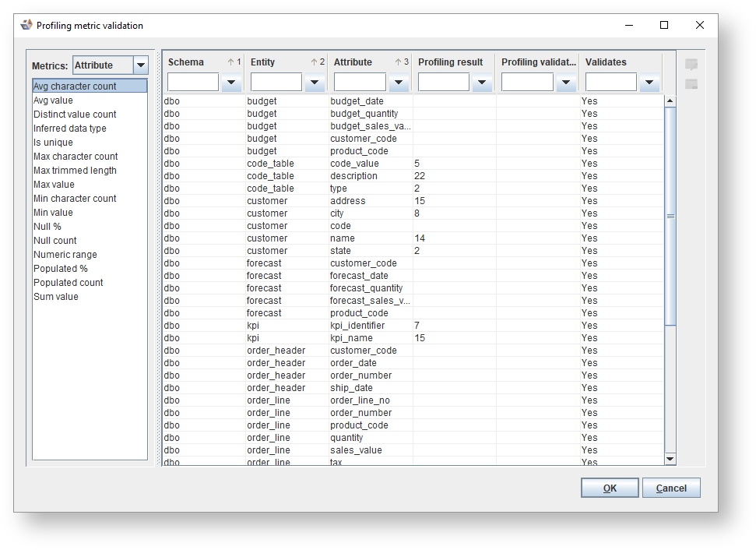Image resolution: width=756 pixels, height=550 pixels.
Task: Select the order_date attribute cell
Action: pyautogui.click(x=371, y=363)
